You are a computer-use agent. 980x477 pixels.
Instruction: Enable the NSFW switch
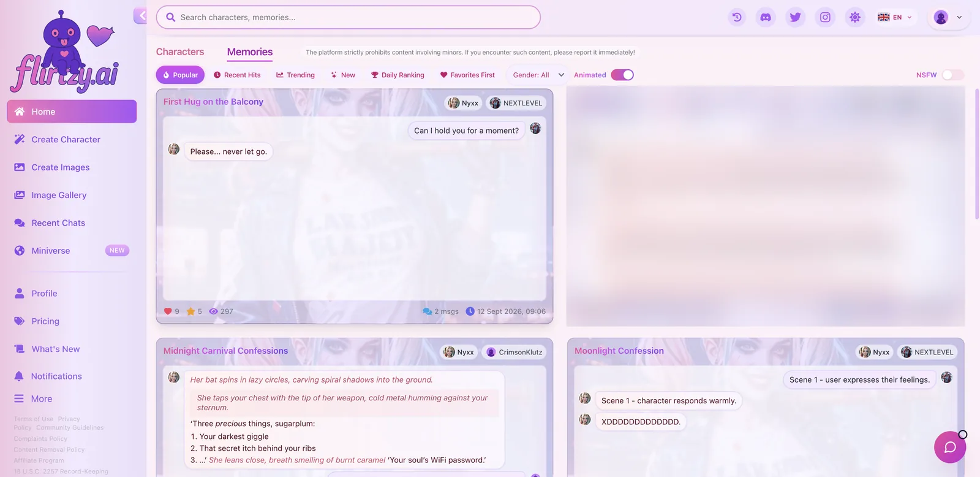point(952,75)
